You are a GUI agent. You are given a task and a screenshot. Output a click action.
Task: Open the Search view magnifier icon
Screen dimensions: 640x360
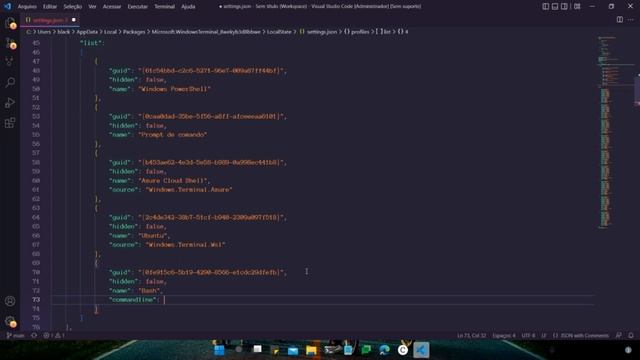click(10, 82)
